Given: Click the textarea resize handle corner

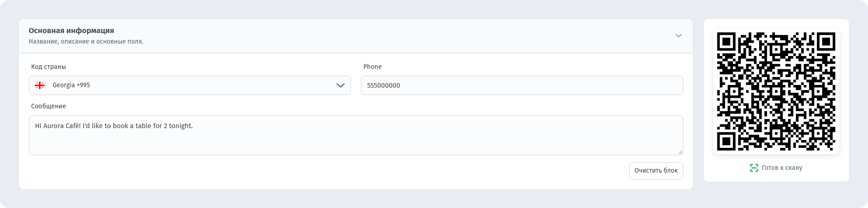Looking at the screenshot, I should [680, 152].
